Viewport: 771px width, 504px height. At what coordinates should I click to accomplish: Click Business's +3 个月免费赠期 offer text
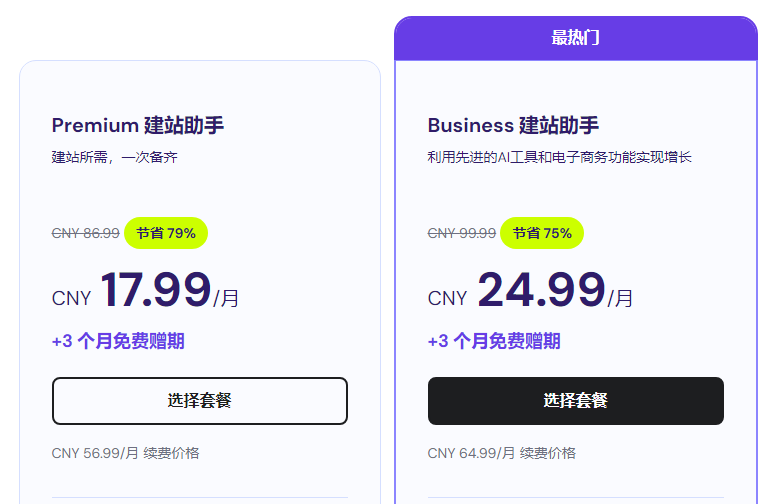pos(494,341)
